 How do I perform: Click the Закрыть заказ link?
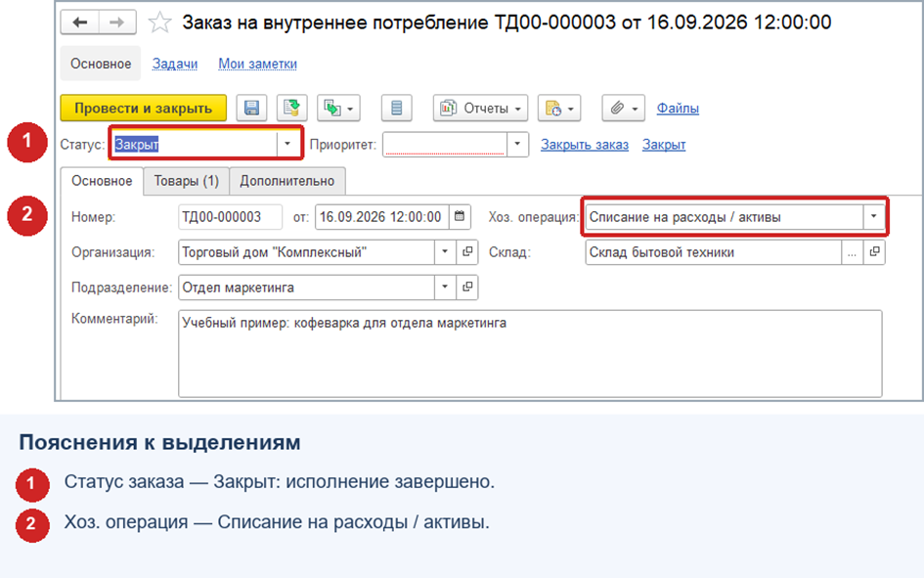585,145
